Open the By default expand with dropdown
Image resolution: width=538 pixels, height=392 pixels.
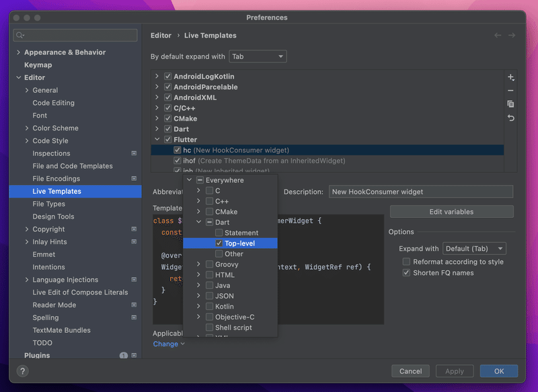coord(258,56)
